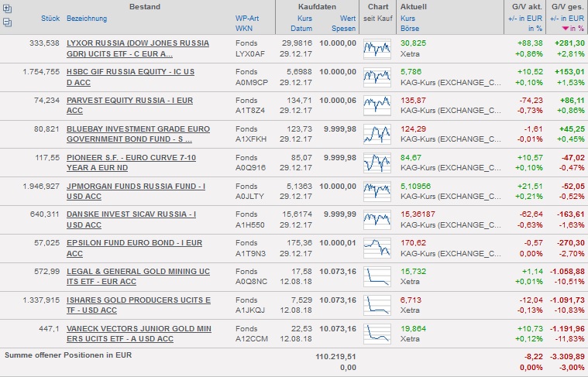
Task: Select current price 30,825 of LYXOR
Action: point(413,43)
